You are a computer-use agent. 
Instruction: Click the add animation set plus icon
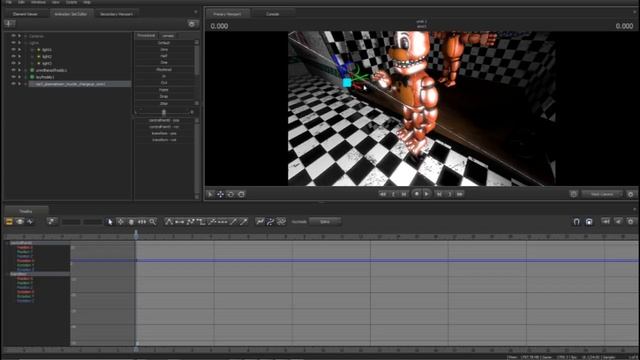click(9, 24)
